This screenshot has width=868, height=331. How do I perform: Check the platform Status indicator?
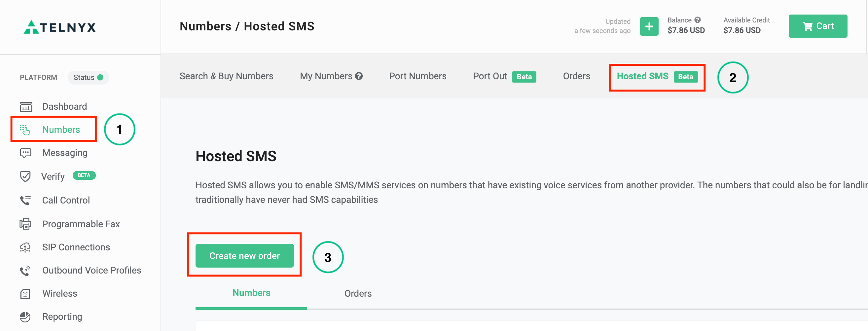88,77
